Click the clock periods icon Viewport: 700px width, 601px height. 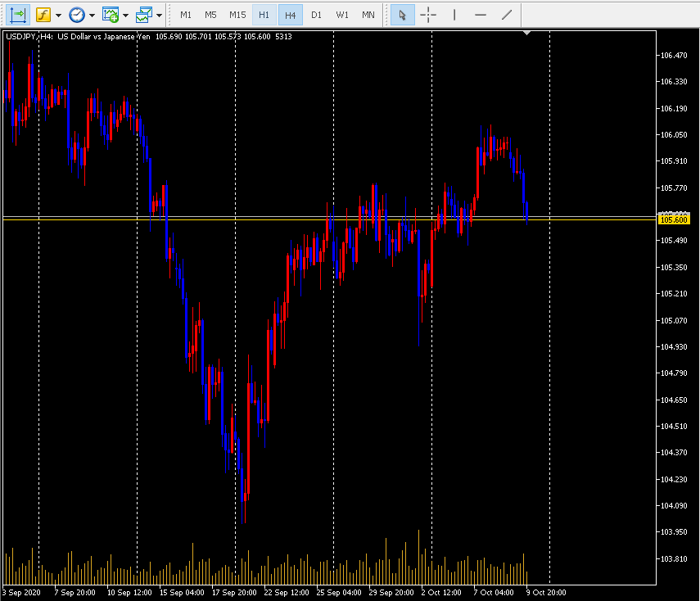[77, 15]
